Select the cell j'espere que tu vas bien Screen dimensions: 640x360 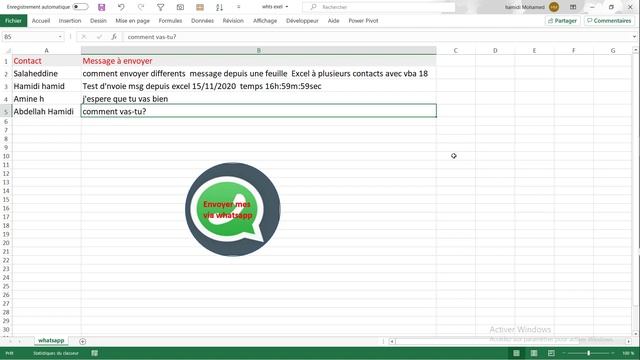[258, 99]
